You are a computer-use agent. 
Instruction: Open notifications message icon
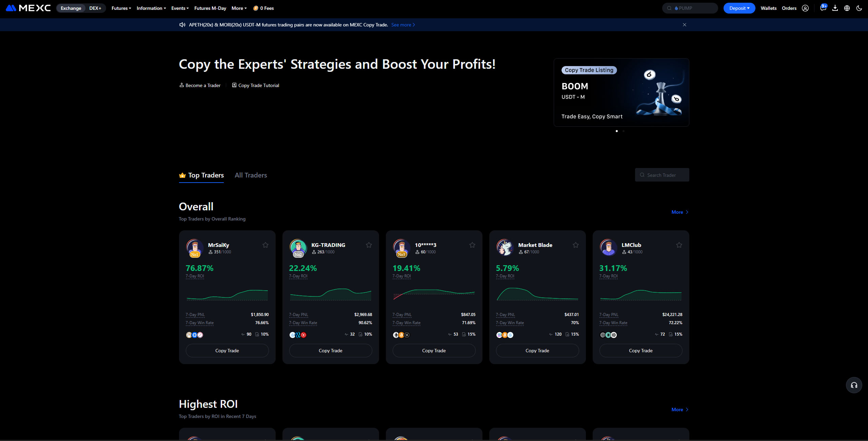click(823, 8)
